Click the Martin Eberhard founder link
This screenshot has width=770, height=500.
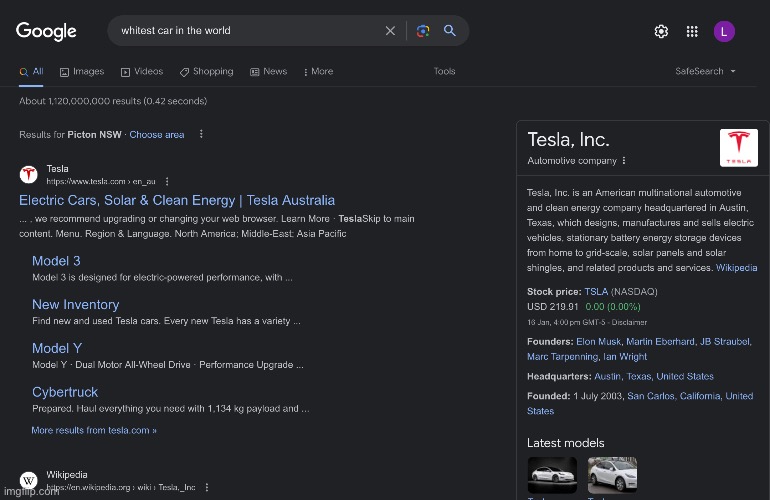click(x=660, y=341)
